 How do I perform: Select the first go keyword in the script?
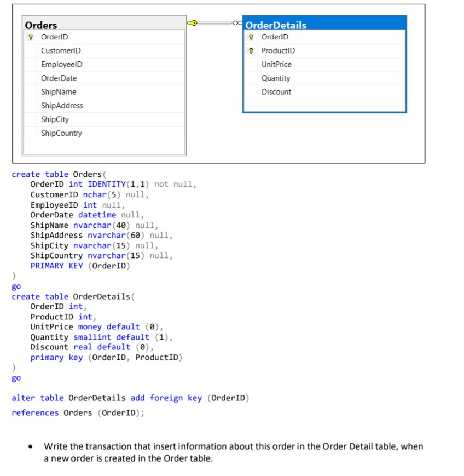tap(16, 286)
